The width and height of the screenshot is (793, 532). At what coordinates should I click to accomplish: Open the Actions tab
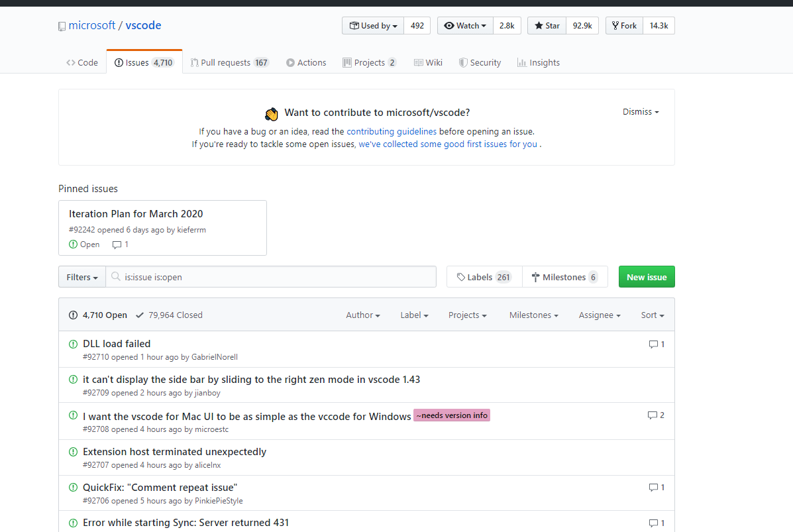point(306,63)
